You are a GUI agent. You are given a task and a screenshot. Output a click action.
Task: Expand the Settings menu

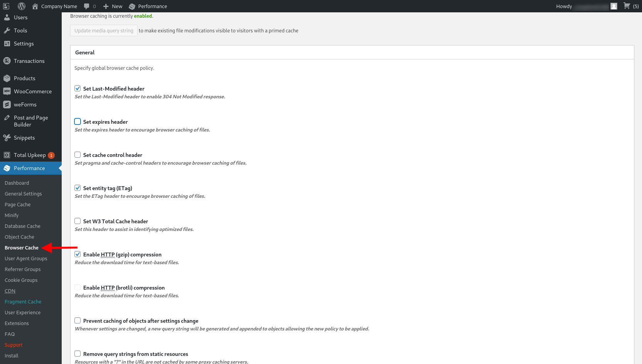tap(23, 44)
